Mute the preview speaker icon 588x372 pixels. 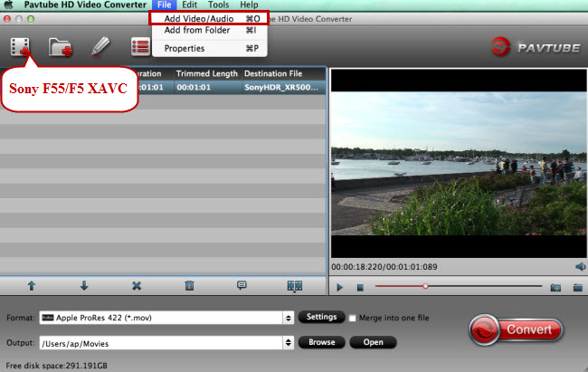[x=581, y=266]
